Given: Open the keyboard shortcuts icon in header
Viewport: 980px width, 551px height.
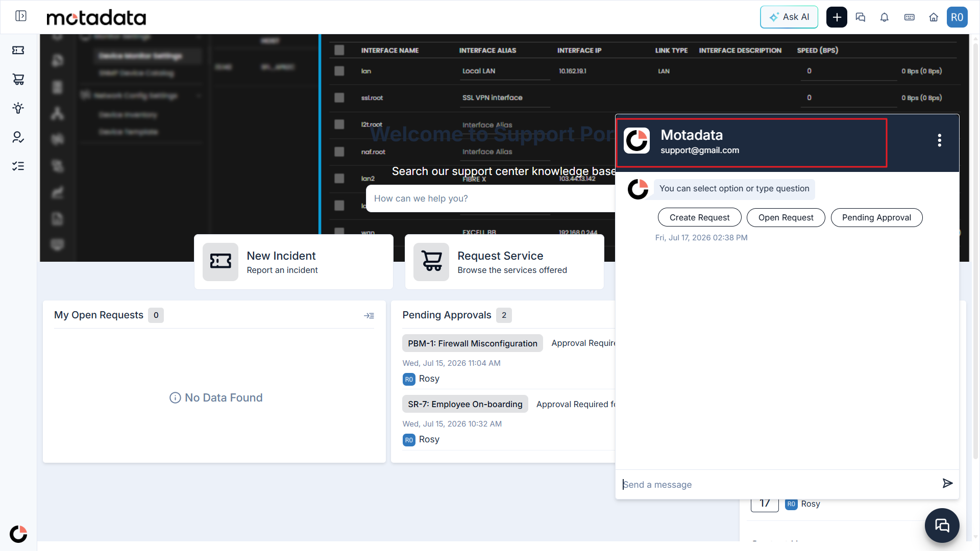Looking at the screenshot, I should 910,17.
